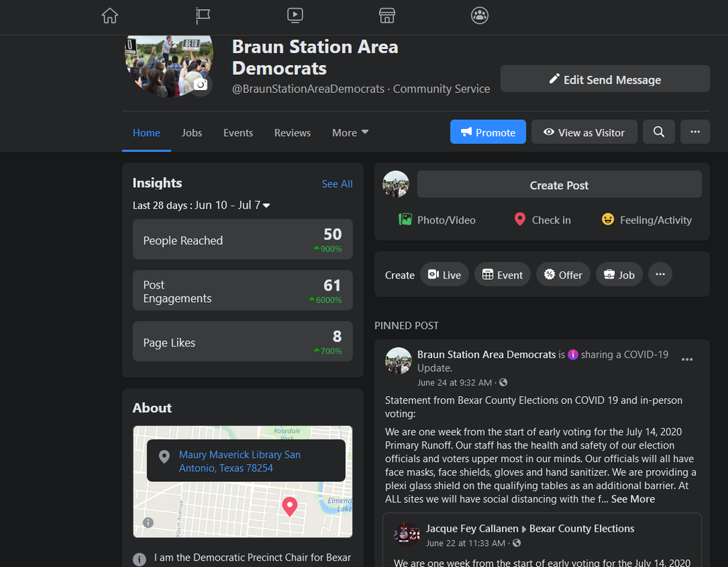Image resolution: width=728 pixels, height=567 pixels.
Task: Select the Home tab
Action: point(147,133)
